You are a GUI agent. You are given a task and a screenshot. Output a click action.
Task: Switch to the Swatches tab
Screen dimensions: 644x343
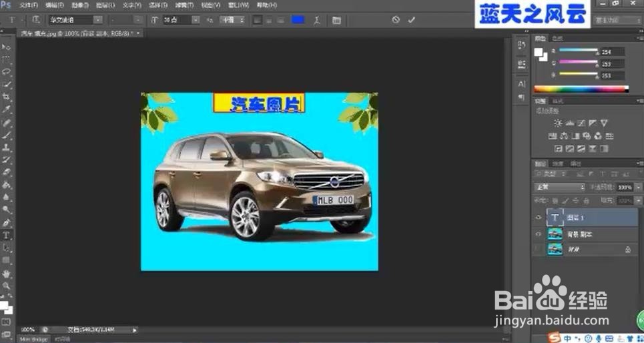click(x=557, y=38)
